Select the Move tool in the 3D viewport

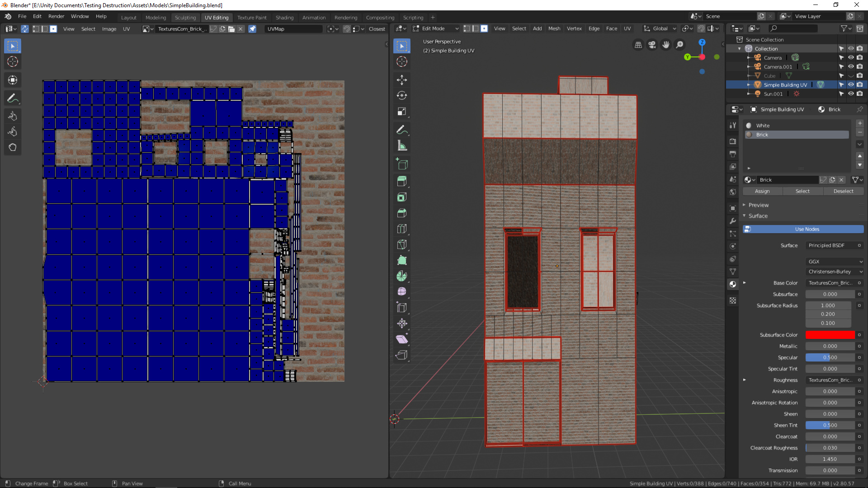401,80
